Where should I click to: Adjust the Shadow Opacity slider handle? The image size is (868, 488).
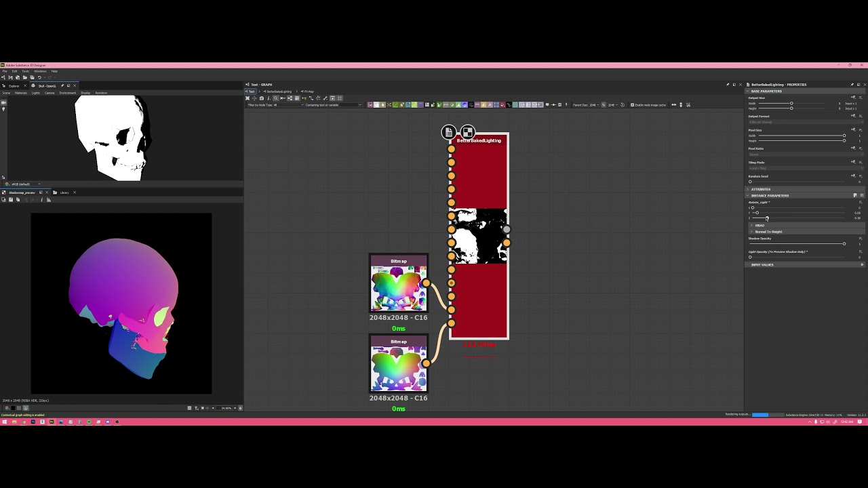pos(844,243)
